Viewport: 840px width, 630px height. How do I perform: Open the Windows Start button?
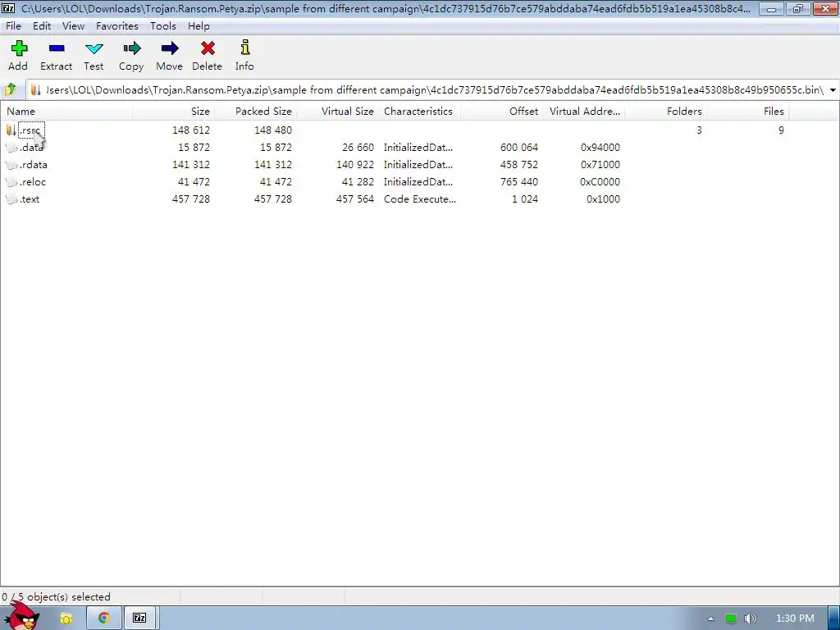[23, 617]
